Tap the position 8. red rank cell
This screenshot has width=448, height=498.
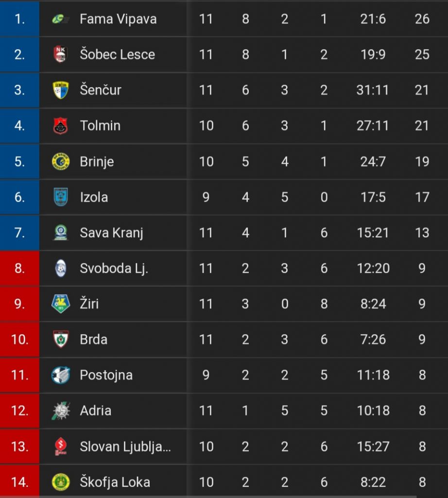(19, 268)
